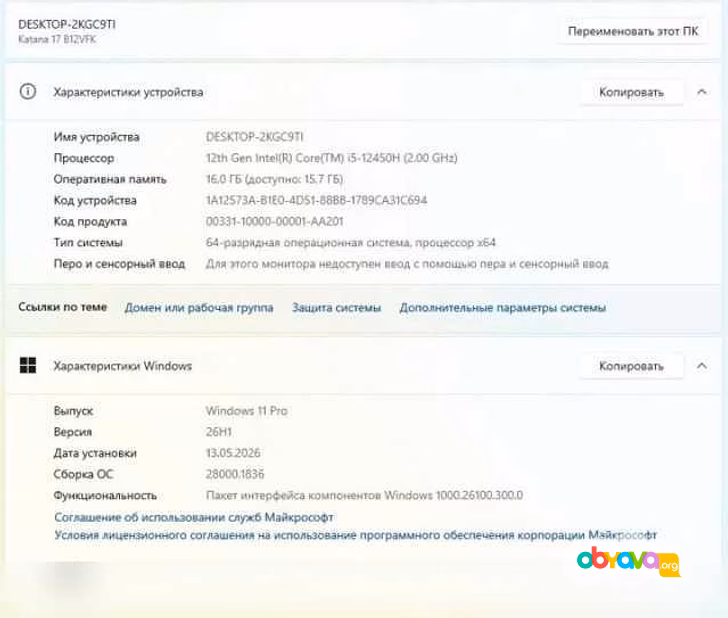Open Соглашение об использовании служб Майкрософт link

click(x=194, y=517)
